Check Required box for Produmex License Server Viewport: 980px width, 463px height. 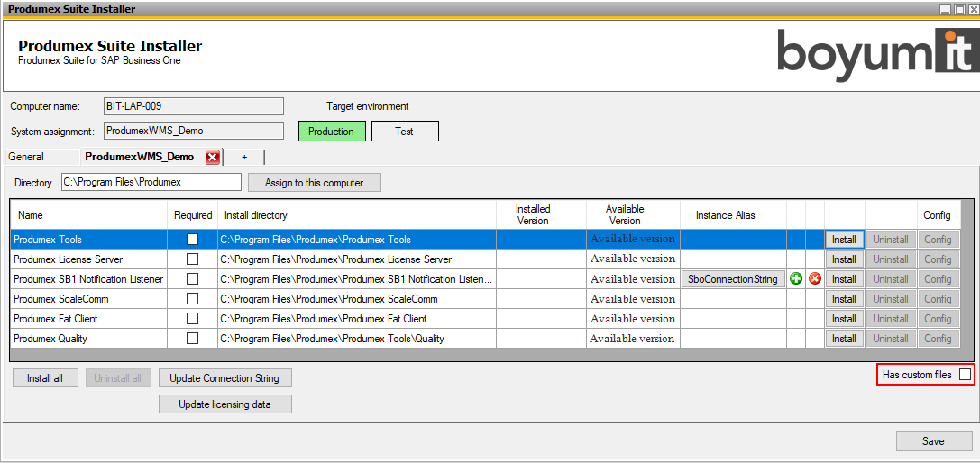coord(192,259)
